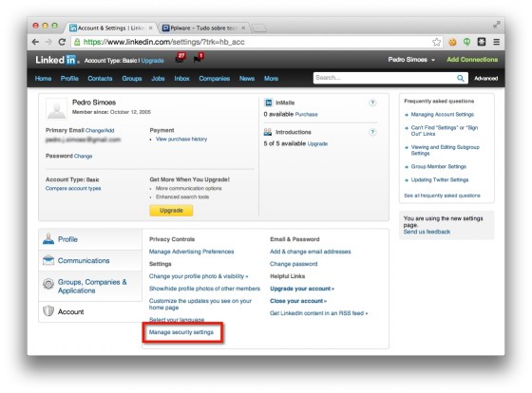Screen dimensions: 532x393
Task: Click the yellow Upgrade button
Action: tap(171, 210)
